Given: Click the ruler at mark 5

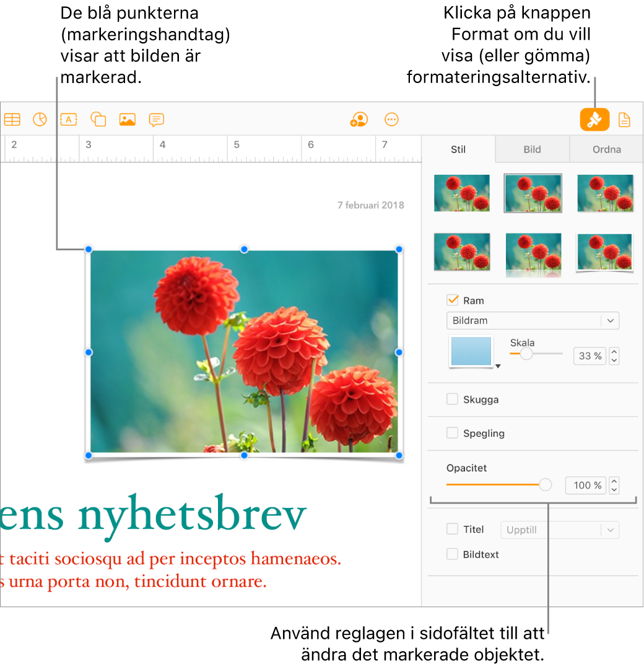Looking at the screenshot, I should (x=237, y=144).
